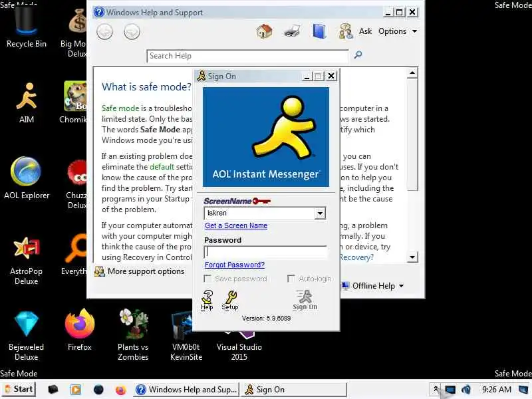Image resolution: width=532 pixels, height=399 pixels.
Task: Select the Firefox desktop icon
Action: pos(79,330)
